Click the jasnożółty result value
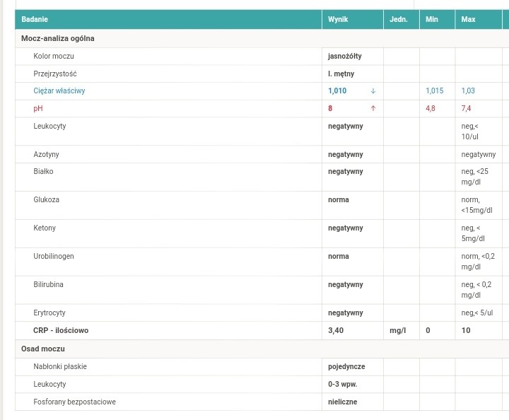Viewport: 509px width, 420px height. [x=345, y=56]
